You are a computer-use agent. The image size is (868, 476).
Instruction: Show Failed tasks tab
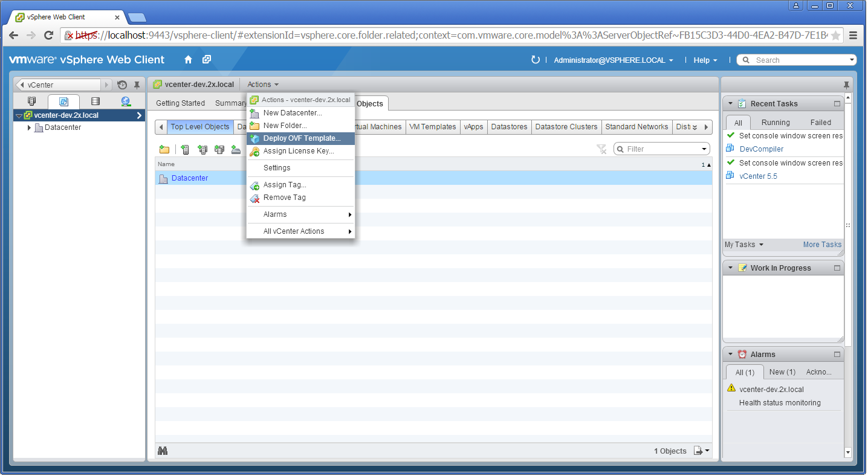pyautogui.click(x=821, y=122)
